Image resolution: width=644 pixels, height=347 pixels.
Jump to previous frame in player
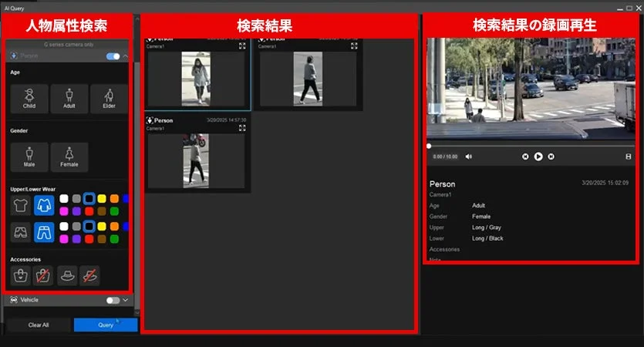525,157
